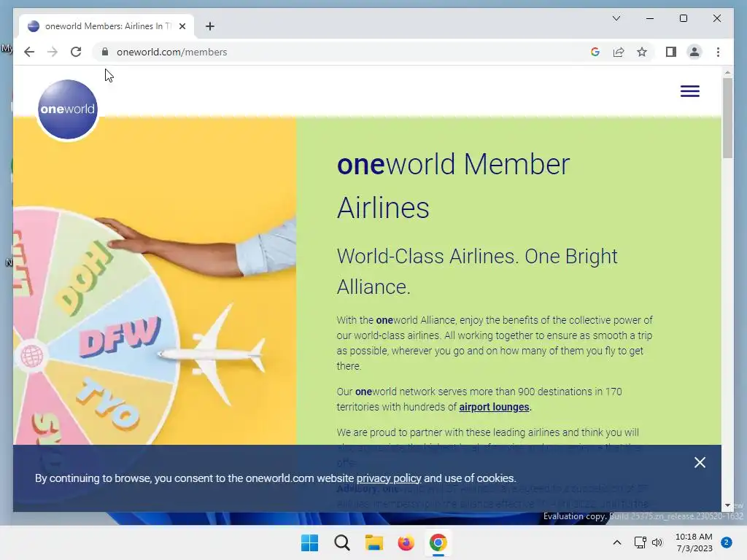Image resolution: width=747 pixels, height=560 pixels.
Task: Select the oneworld Members tab
Action: 107,26
